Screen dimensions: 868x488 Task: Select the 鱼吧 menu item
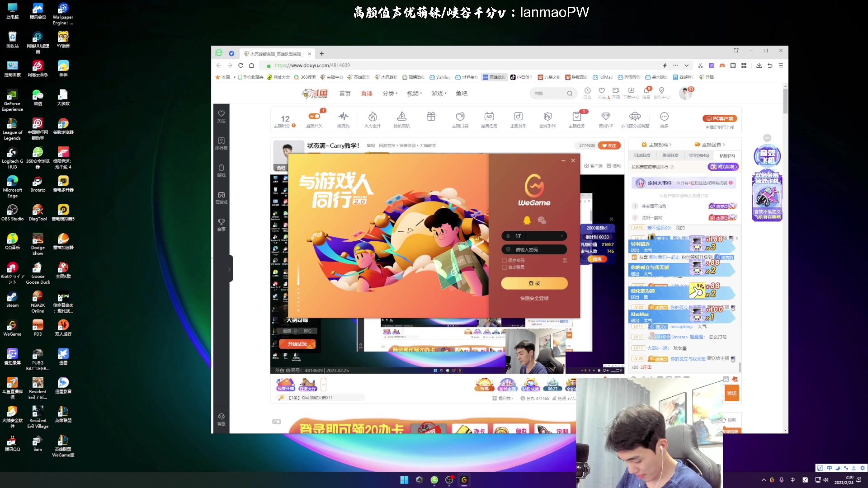(x=462, y=94)
